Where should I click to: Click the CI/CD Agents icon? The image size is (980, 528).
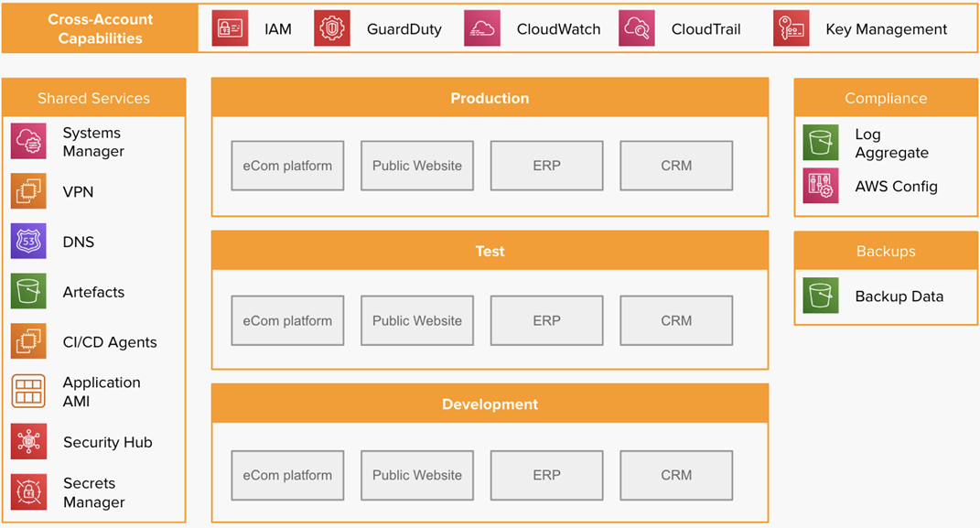28,341
